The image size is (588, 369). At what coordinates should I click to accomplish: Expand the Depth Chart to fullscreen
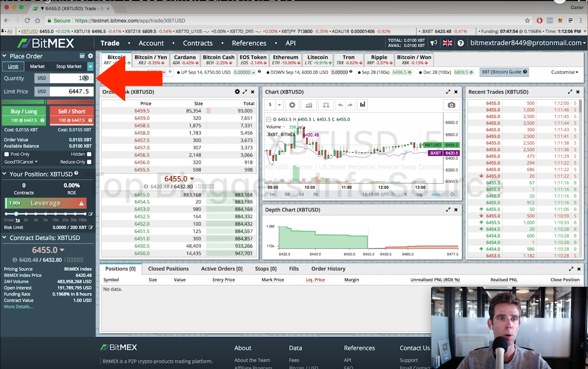(448, 210)
